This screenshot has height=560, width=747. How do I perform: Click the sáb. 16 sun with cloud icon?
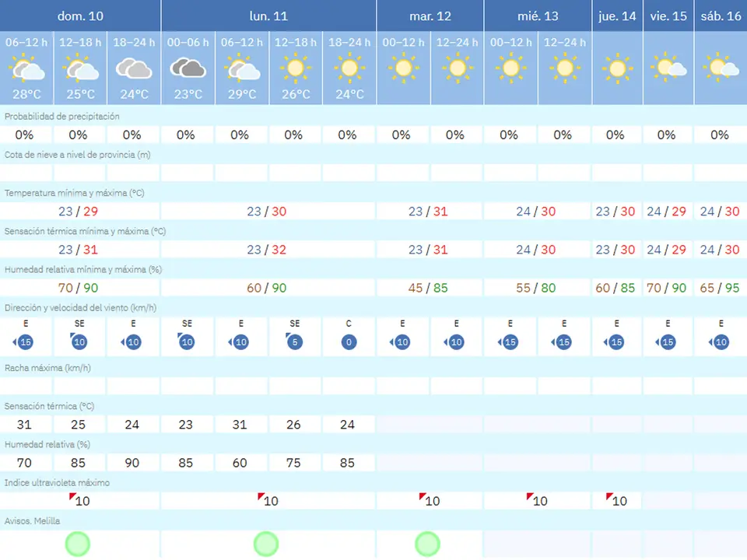[721, 68]
